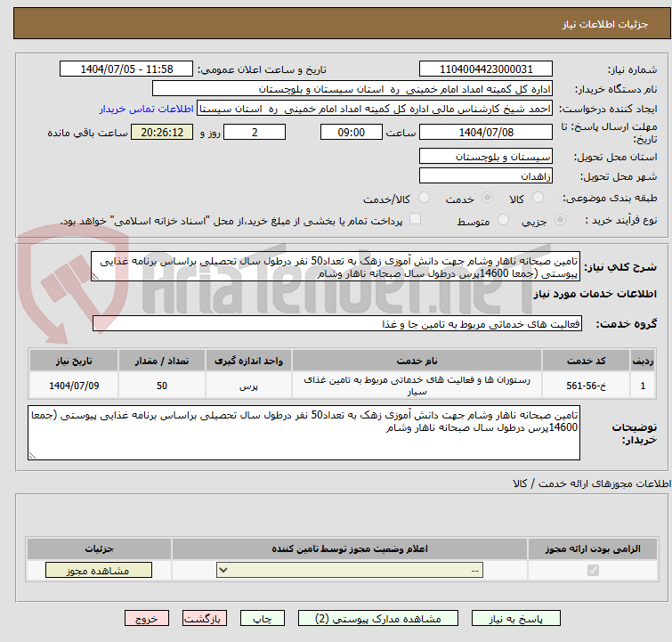The image size is (672, 642).
Task: Click the general need description text area
Action: coord(336,267)
